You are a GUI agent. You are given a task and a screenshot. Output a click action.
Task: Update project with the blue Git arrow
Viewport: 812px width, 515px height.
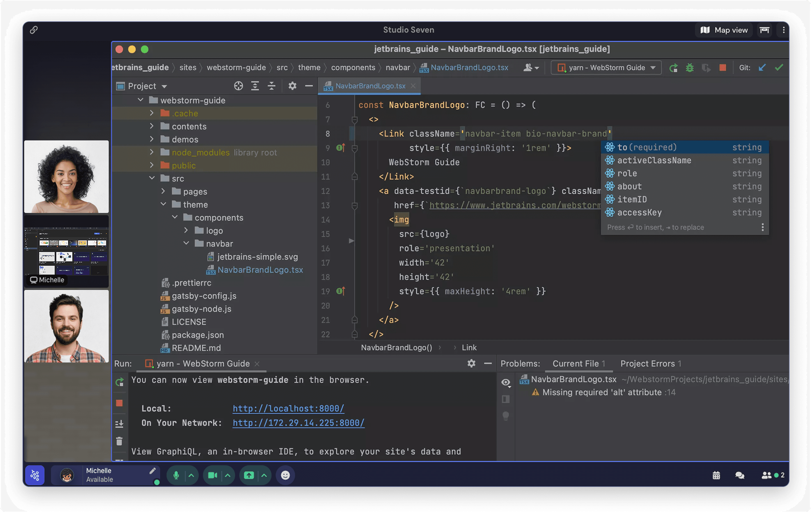pyautogui.click(x=762, y=68)
